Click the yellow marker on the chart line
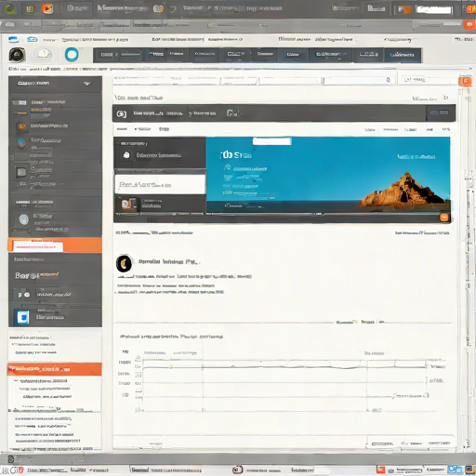 [x=170, y=366]
